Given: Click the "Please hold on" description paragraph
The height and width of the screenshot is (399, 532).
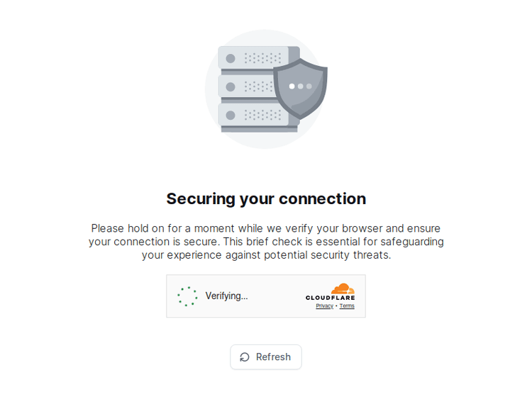Looking at the screenshot, I should pos(266,242).
